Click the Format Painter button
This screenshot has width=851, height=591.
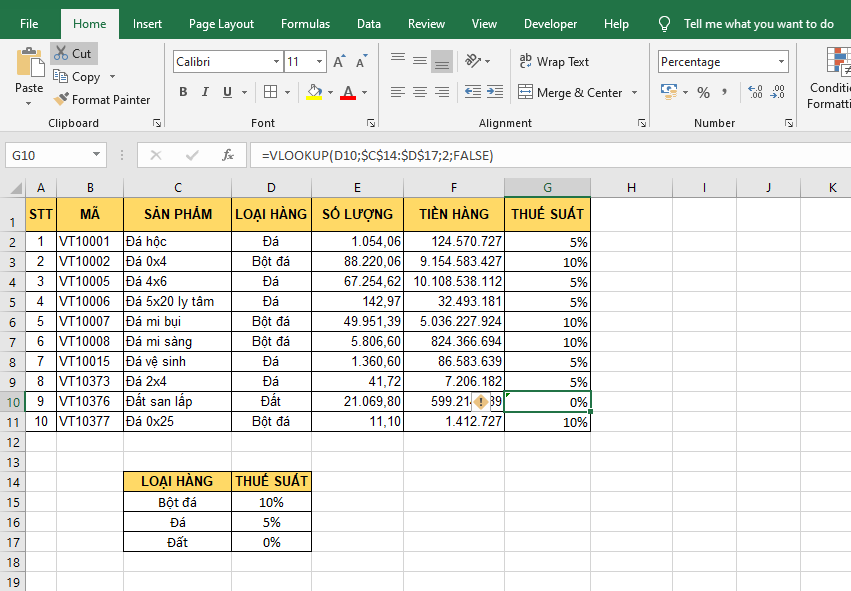[x=102, y=100]
